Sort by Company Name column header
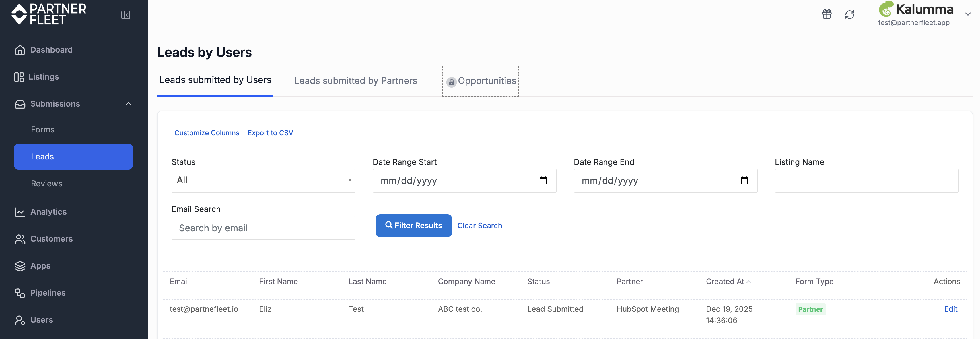This screenshot has height=339, width=980. (x=466, y=282)
